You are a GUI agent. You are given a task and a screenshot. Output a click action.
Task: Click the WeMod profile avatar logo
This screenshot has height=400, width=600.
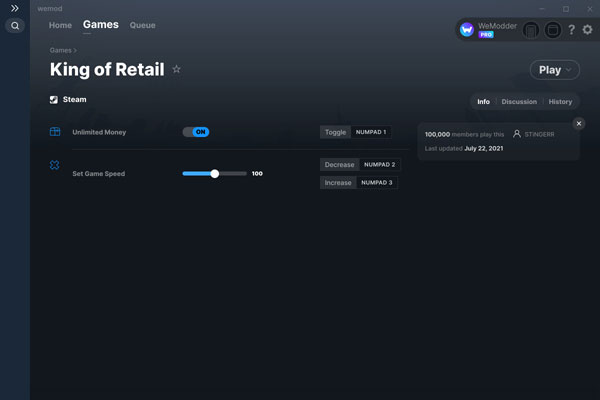click(467, 29)
